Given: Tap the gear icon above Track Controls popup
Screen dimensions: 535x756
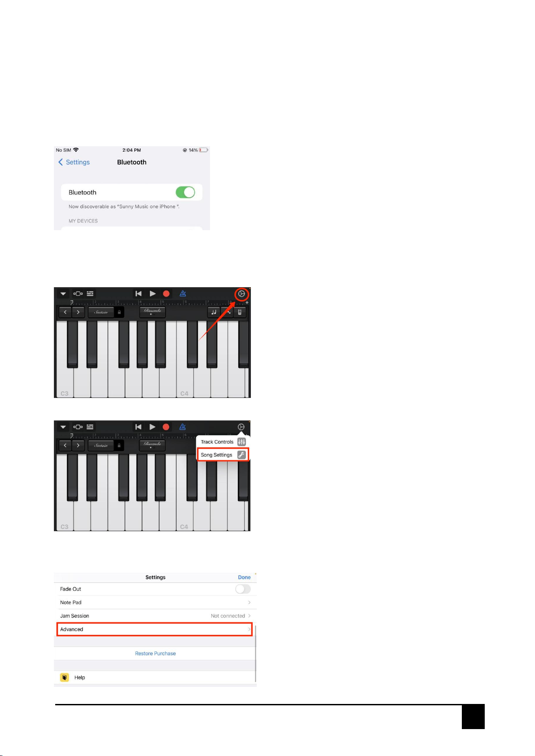Looking at the screenshot, I should pyautogui.click(x=241, y=427).
